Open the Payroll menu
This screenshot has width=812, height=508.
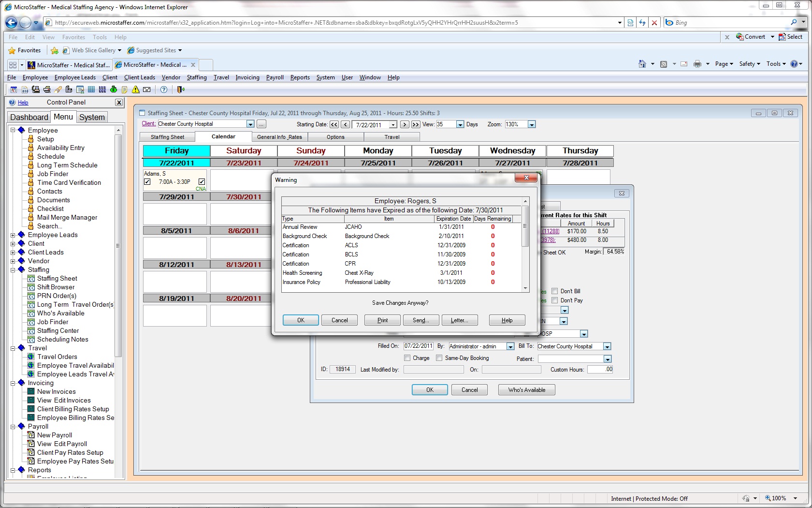pyautogui.click(x=275, y=77)
